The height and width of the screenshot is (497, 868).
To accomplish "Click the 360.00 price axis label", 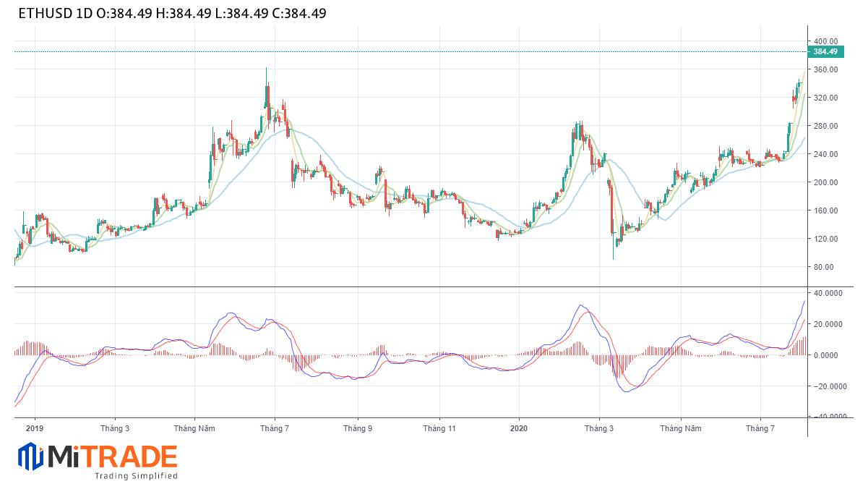I will click(825, 69).
